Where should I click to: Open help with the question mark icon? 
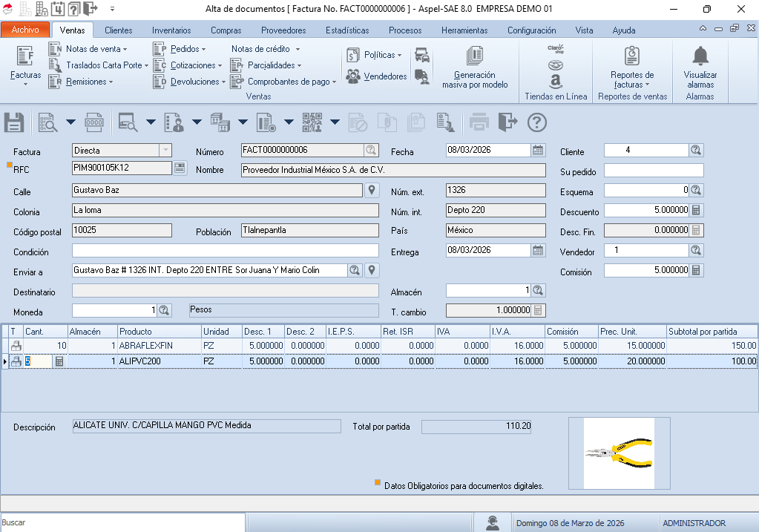pyautogui.click(x=536, y=122)
